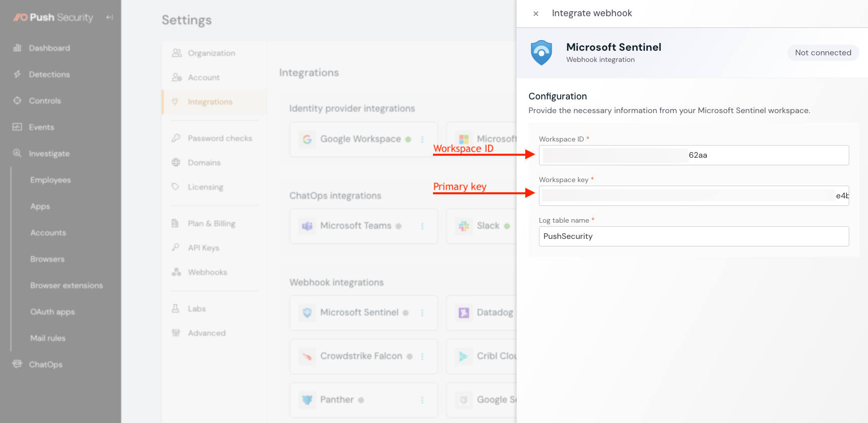Close the Integrate webhook panel

536,14
